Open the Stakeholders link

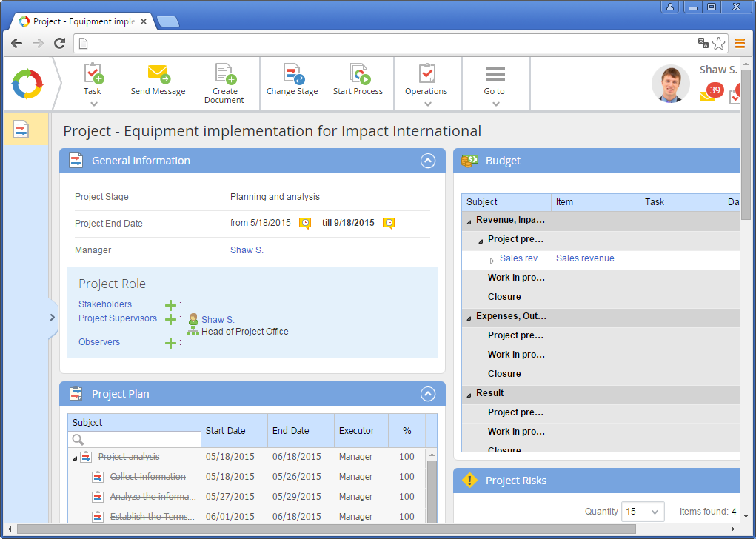pos(105,304)
